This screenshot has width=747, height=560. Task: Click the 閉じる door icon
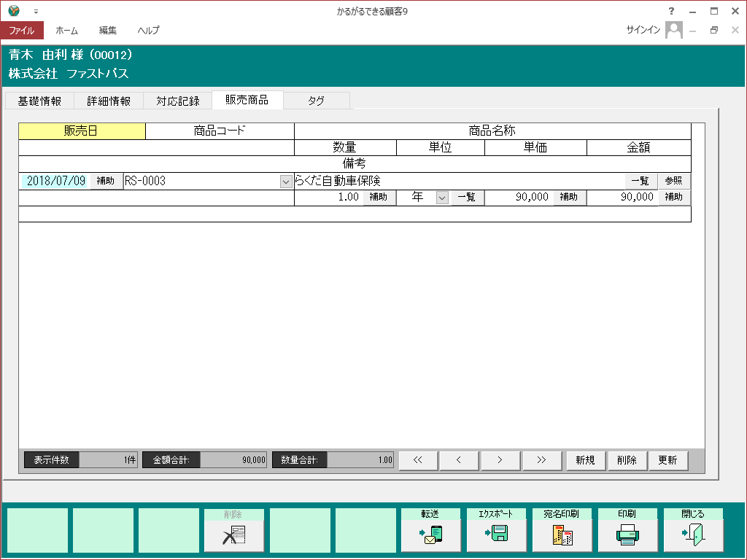(x=694, y=536)
